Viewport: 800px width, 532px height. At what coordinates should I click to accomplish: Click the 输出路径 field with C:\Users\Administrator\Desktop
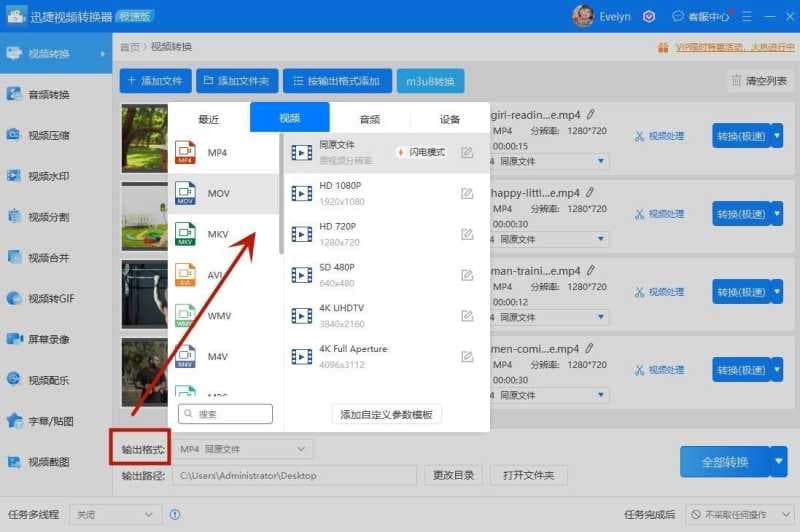(294, 475)
